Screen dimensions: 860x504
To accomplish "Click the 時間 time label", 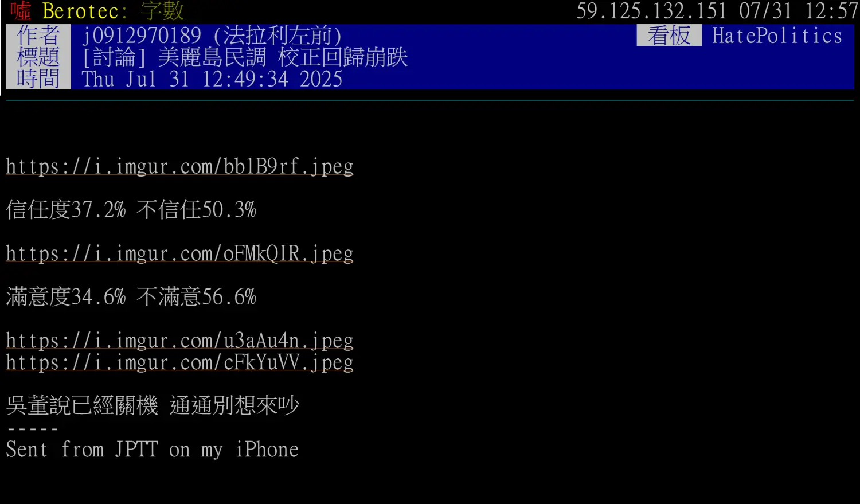I will [x=38, y=79].
